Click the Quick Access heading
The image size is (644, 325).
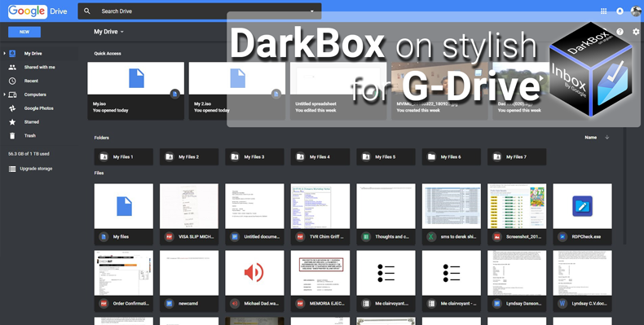pyautogui.click(x=108, y=53)
